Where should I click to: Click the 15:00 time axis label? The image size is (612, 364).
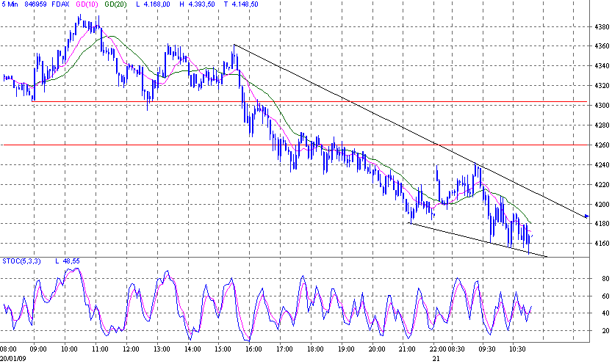pos(223,349)
